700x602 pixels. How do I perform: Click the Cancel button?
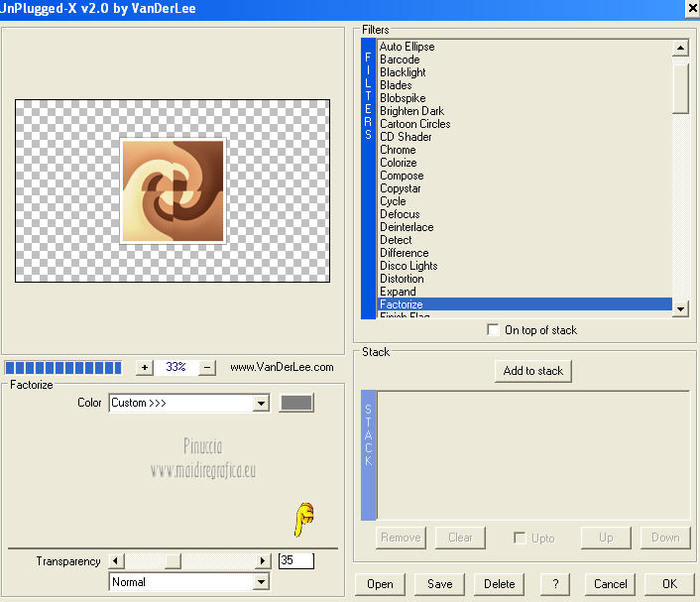pyautogui.click(x=610, y=584)
